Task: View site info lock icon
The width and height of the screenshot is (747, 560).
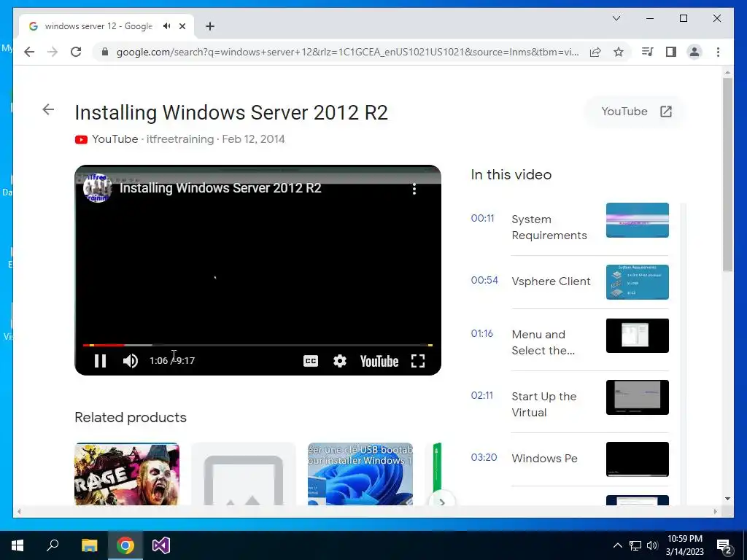Action: [x=105, y=52]
